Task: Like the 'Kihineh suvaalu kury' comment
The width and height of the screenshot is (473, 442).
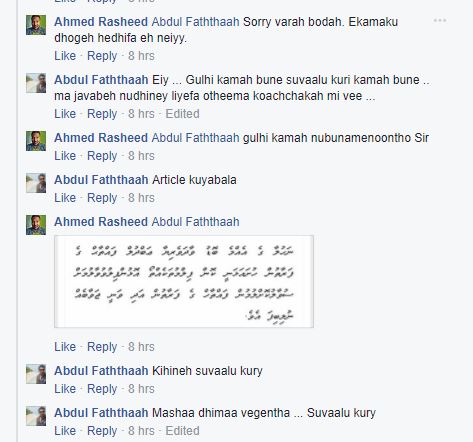Action: click(x=65, y=389)
